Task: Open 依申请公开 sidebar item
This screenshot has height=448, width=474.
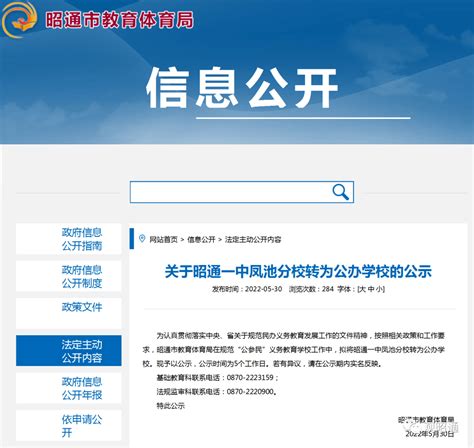Action: pos(69,426)
